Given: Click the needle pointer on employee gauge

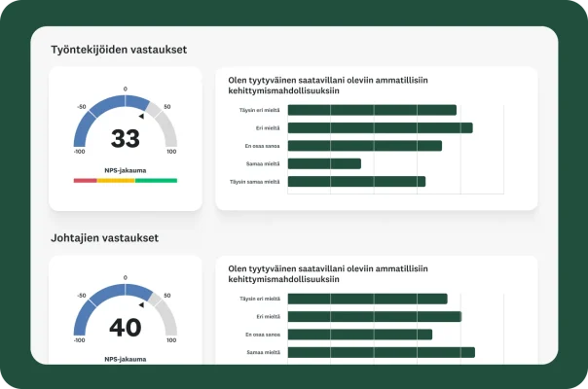Looking at the screenshot, I should click(x=141, y=116).
